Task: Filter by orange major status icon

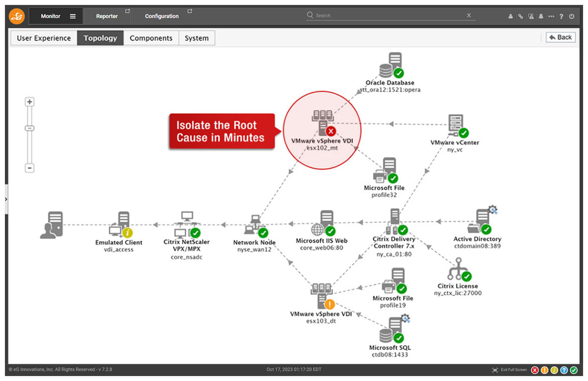Action: (x=545, y=370)
